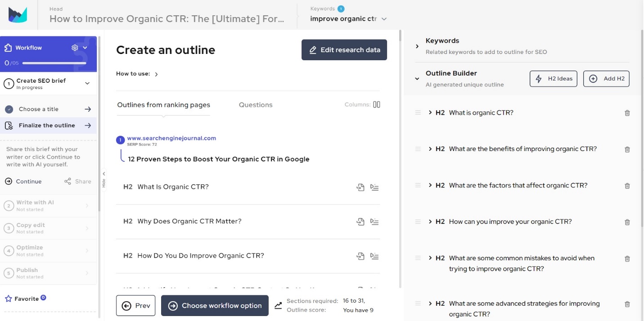Toggle the Columns layout view
The image size is (644, 321).
(377, 105)
